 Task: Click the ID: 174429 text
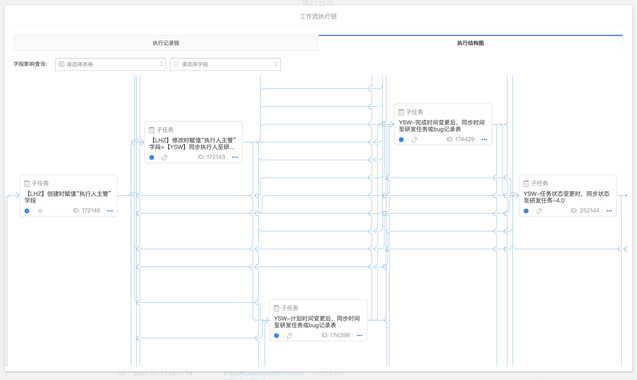[460, 139]
